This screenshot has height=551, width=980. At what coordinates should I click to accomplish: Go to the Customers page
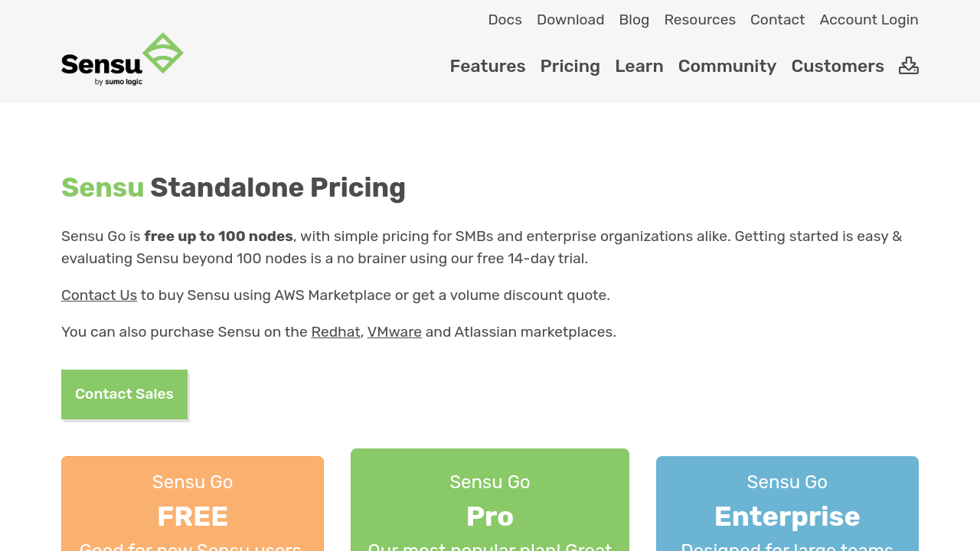pos(838,67)
